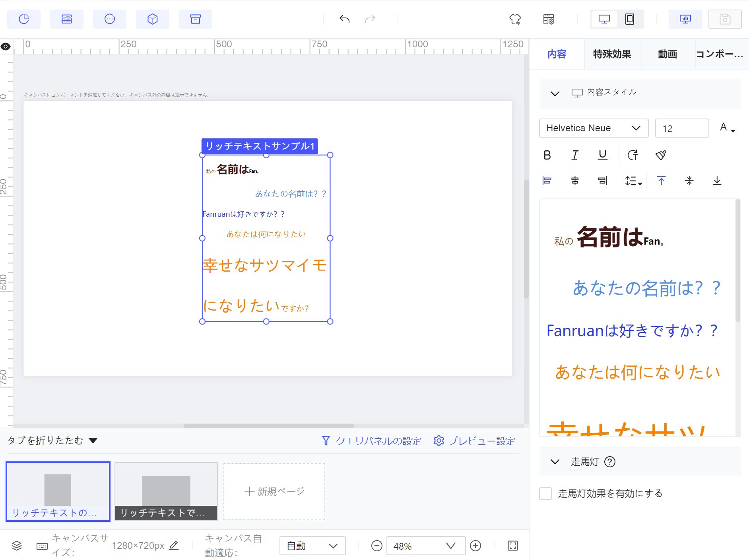Viewport: 749px width, 560px height.
Task: Switch to the 動画 tab
Action: [667, 54]
